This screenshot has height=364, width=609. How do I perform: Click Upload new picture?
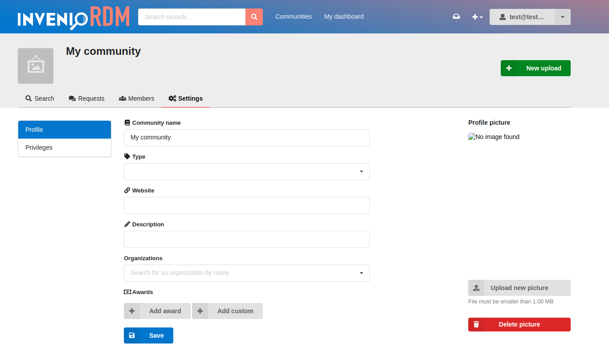click(x=519, y=287)
